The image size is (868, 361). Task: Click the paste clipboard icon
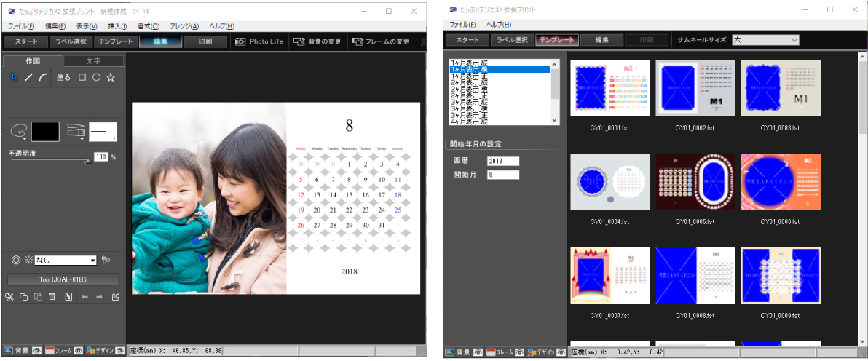point(38,297)
